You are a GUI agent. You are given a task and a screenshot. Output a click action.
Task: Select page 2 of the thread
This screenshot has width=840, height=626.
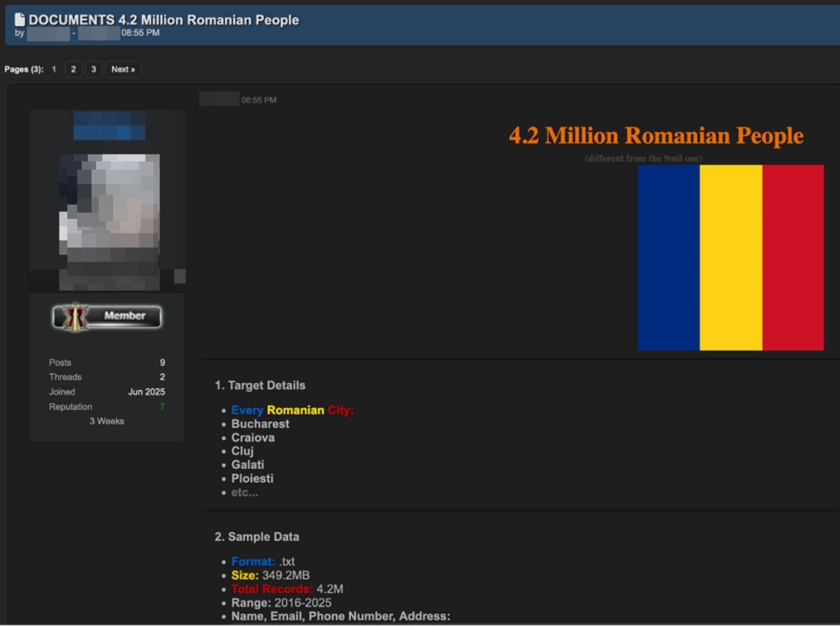(73, 69)
